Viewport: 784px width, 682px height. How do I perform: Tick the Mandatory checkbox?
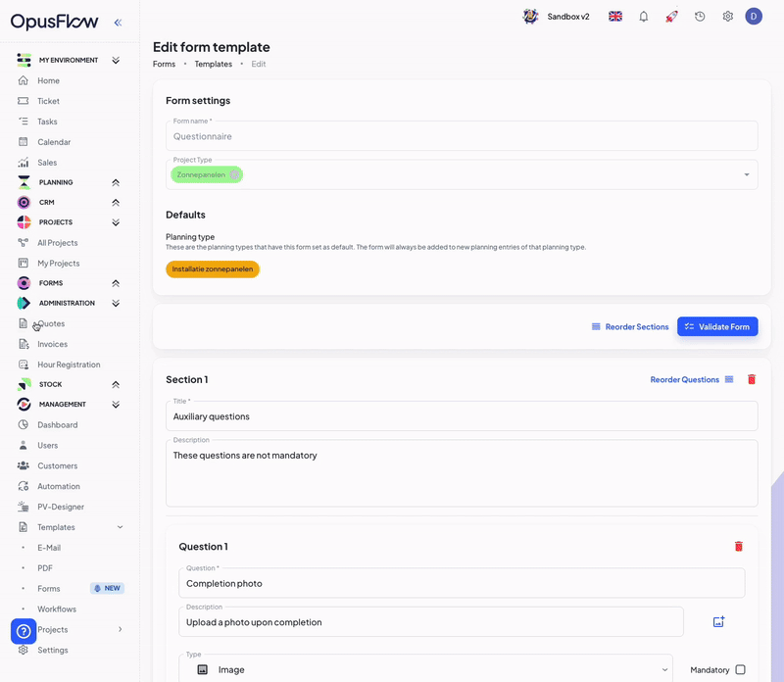point(740,670)
